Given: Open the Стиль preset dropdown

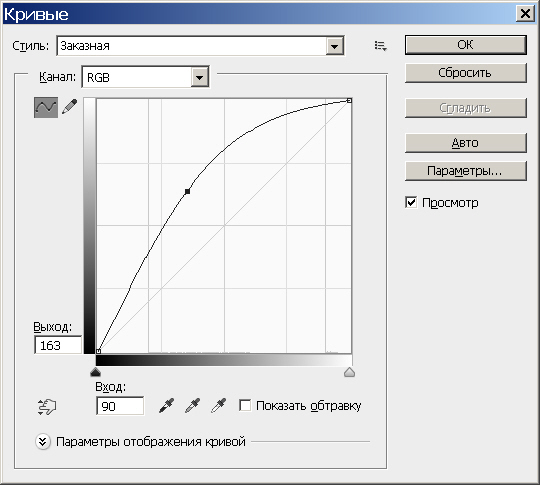Looking at the screenshot, I should click(200, 45).
